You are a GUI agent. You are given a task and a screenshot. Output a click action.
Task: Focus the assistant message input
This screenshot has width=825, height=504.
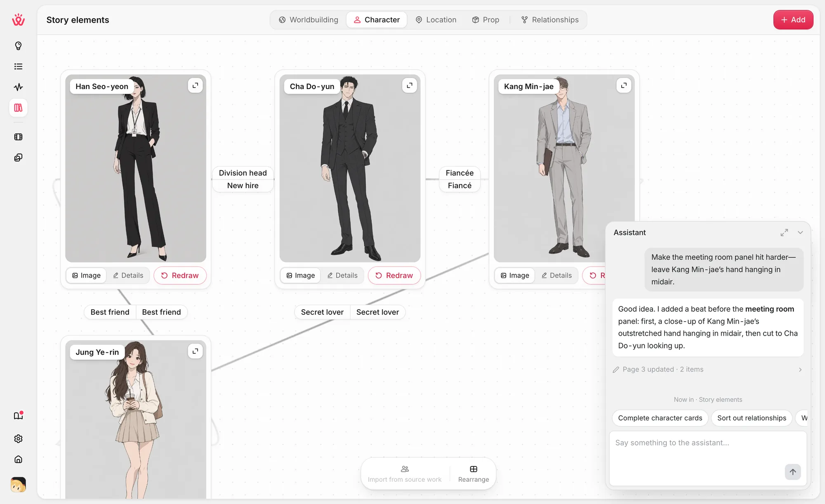[x=708, y=458]
